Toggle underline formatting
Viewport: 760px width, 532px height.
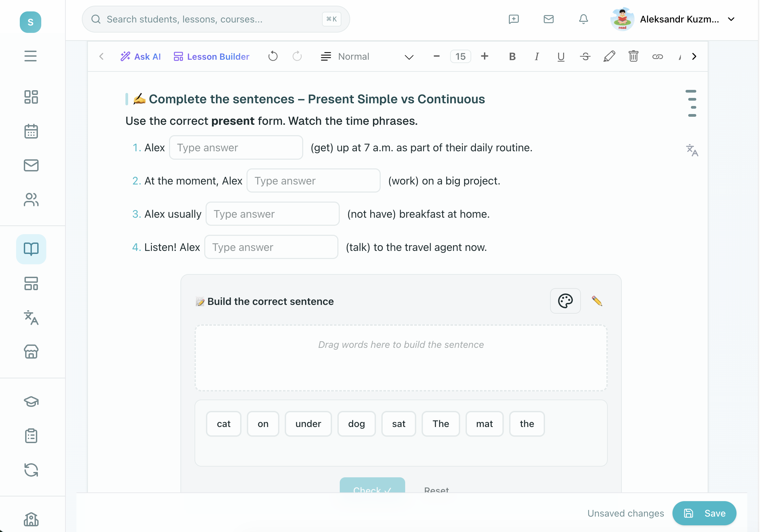point(561,56)
